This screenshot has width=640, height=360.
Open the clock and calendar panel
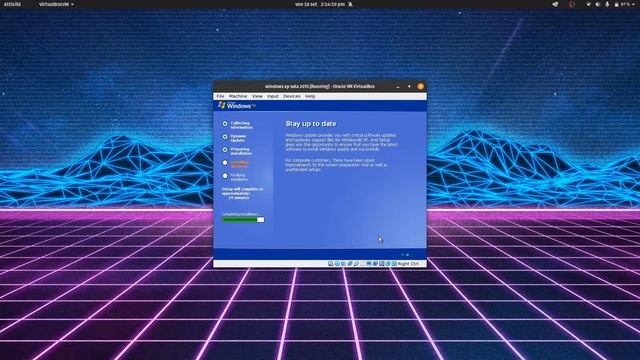coord(320,4)
